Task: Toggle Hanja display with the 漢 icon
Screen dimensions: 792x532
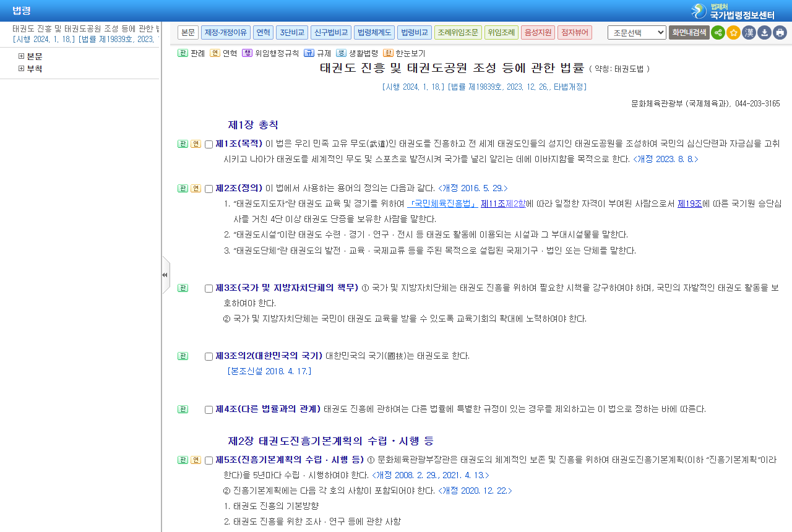Action: [749, 32]
